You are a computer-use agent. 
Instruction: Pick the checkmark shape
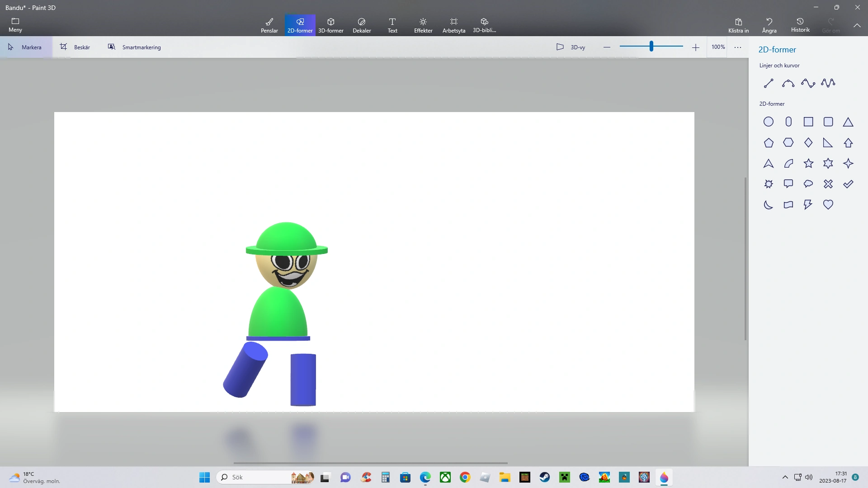tap(848, 184)
